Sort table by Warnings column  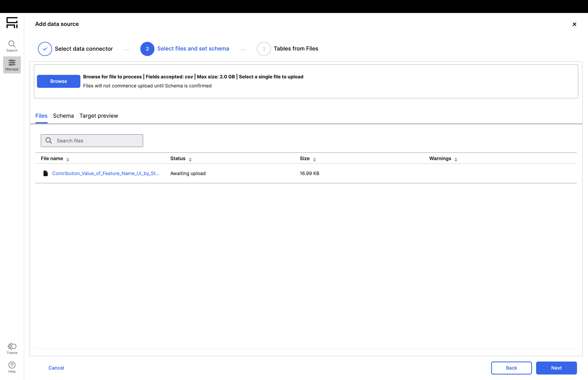(456, 159)
